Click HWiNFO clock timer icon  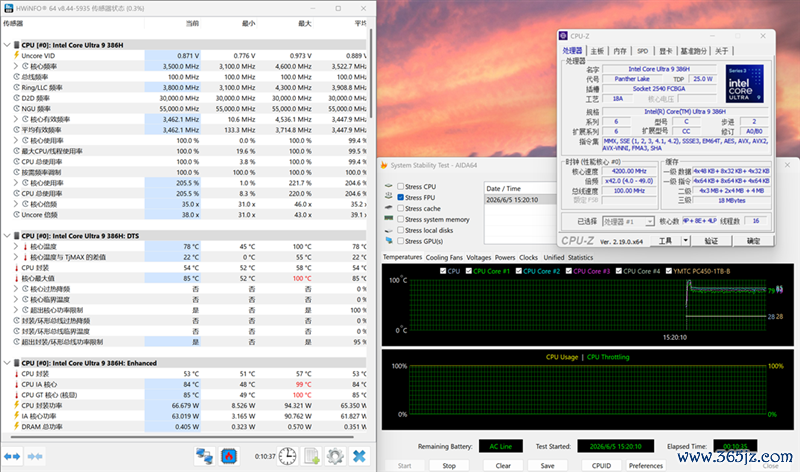pos(287,456)
